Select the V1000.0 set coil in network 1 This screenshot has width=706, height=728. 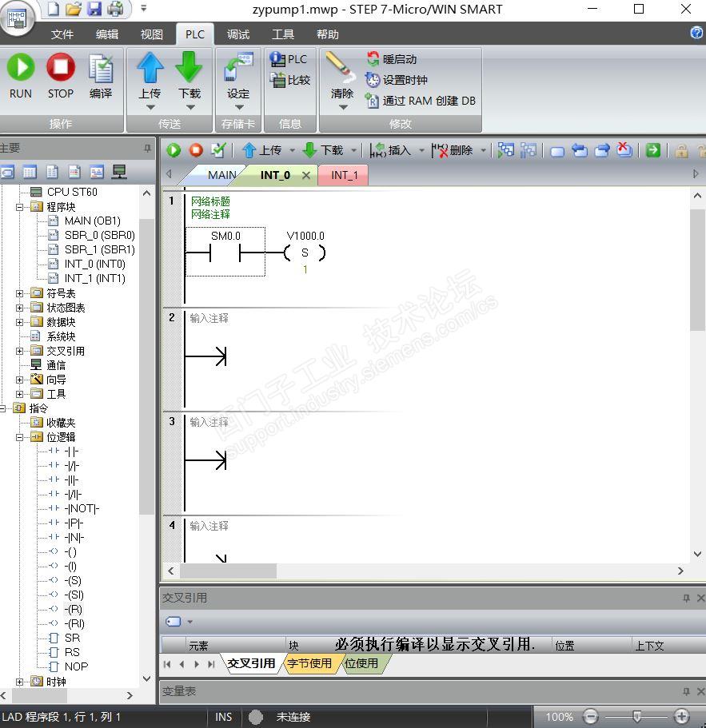[305, 253]
